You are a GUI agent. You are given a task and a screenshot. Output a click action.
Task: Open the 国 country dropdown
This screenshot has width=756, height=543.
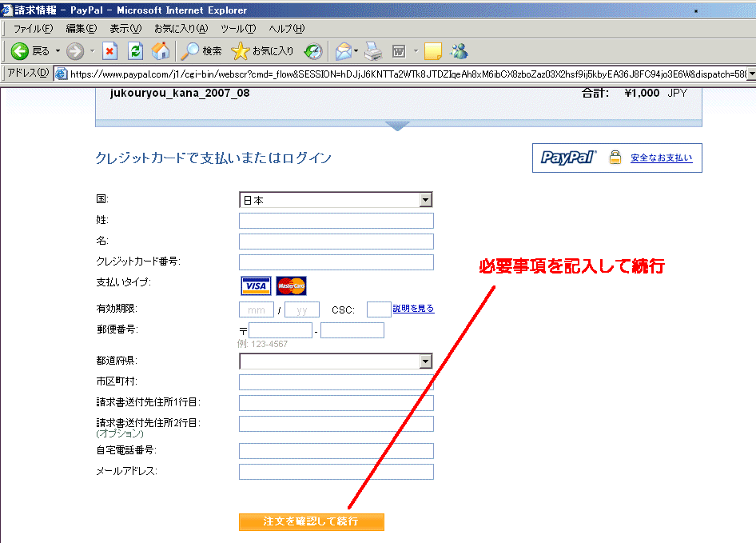336,200
